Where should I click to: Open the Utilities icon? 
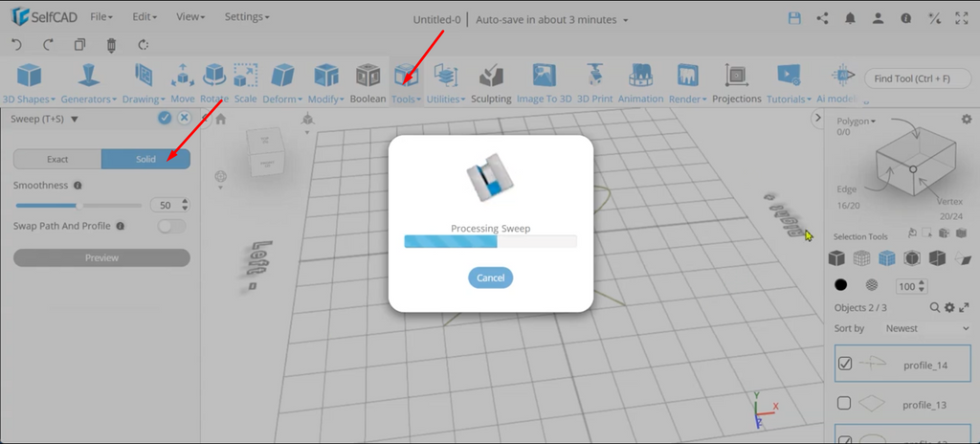click(x=446, y=76)
